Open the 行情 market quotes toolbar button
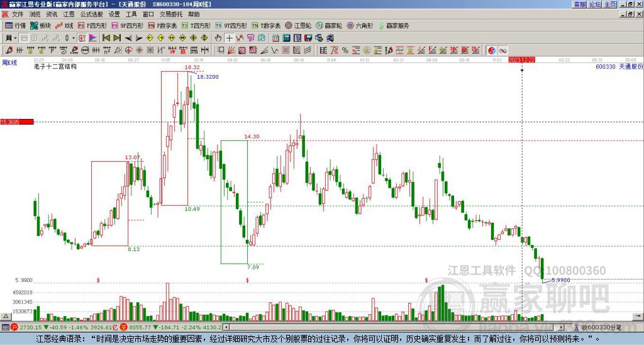This screenshot has width=644, height=345. point(15,25)
